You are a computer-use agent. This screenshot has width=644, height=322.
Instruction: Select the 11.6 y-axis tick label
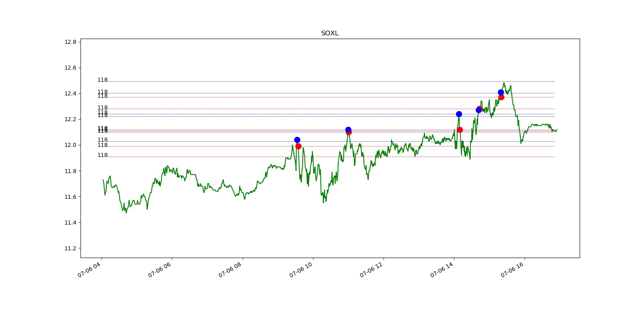point(70,197)
